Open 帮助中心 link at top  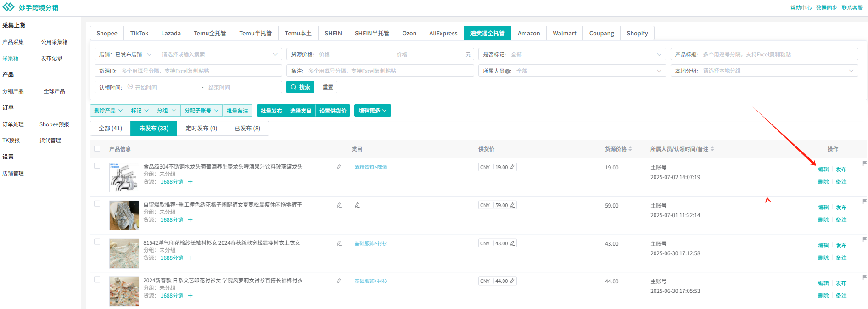(x=801, y=8)
